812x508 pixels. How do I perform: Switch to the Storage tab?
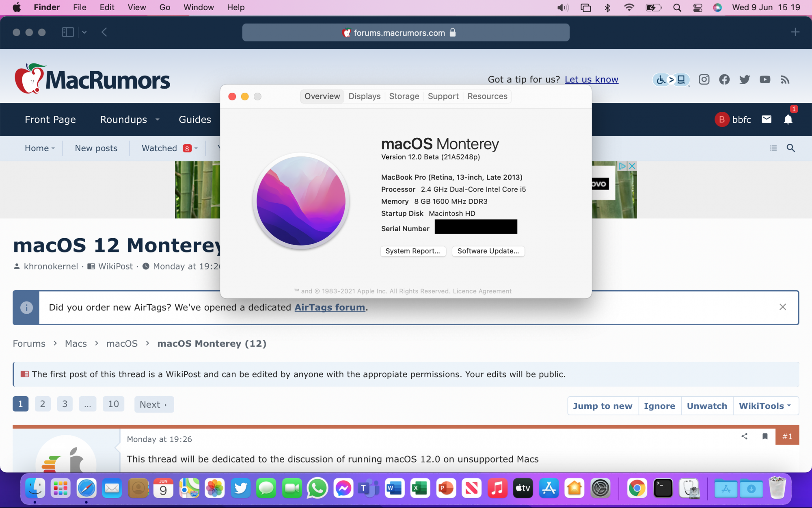404,96
